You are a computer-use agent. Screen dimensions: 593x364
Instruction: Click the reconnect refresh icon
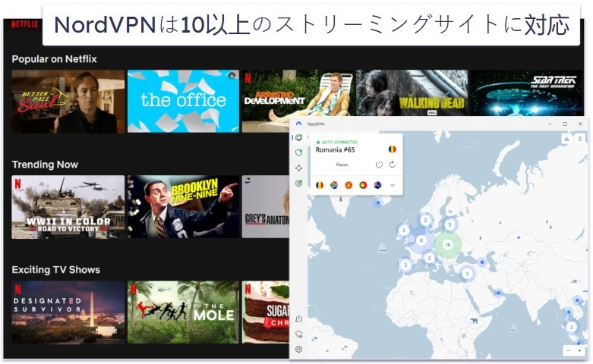point(393,165)
